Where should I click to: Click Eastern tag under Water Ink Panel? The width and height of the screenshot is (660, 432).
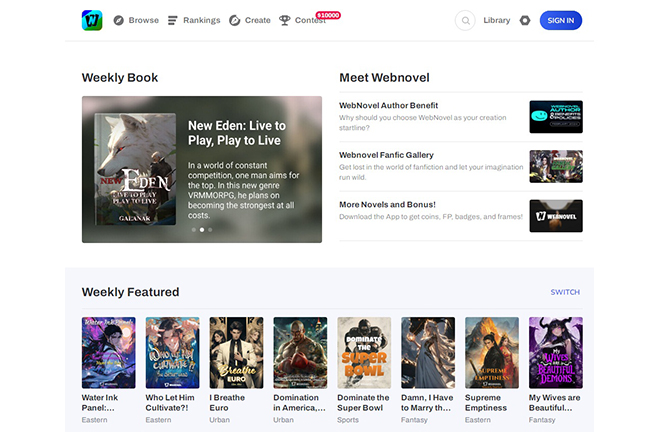pos(95,420)
